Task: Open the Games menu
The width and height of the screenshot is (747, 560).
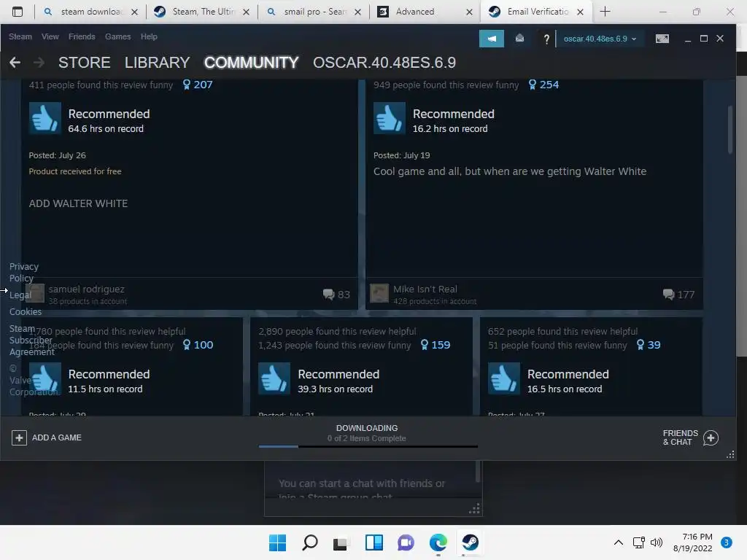Action: click(117, 36)
